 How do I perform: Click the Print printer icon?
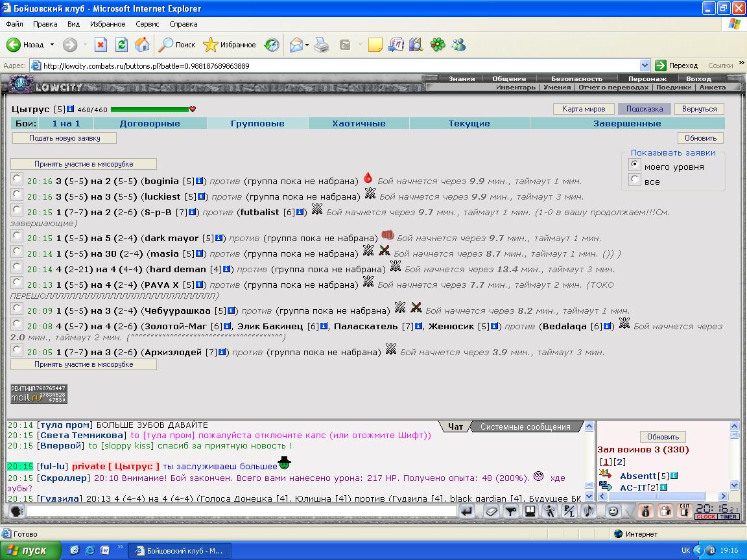(322, 45)
